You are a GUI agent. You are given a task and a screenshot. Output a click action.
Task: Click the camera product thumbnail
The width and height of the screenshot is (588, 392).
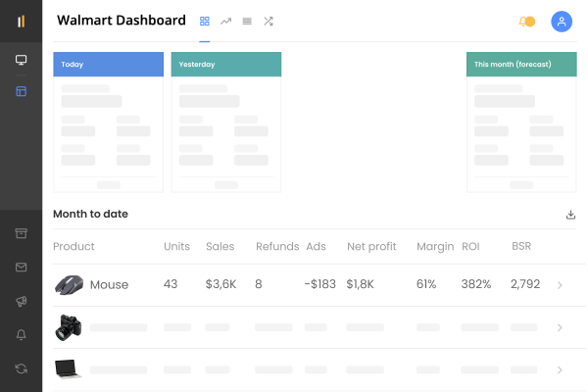coord(68,327)
